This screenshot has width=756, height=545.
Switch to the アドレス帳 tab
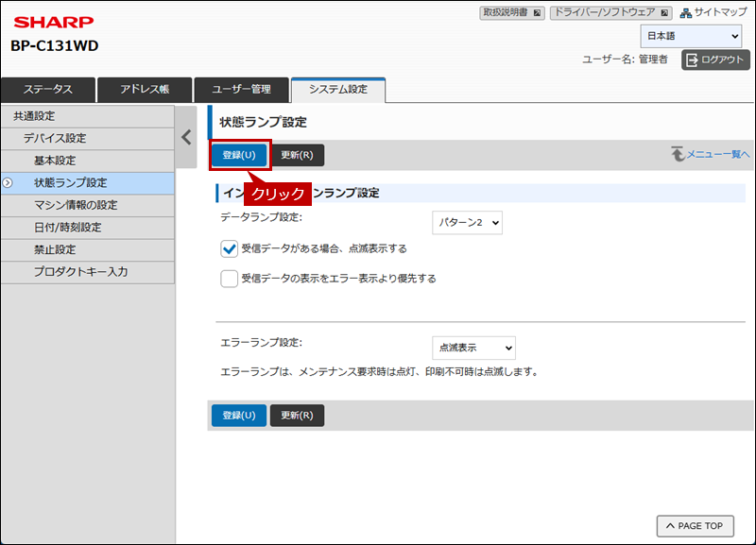[145, 89]
